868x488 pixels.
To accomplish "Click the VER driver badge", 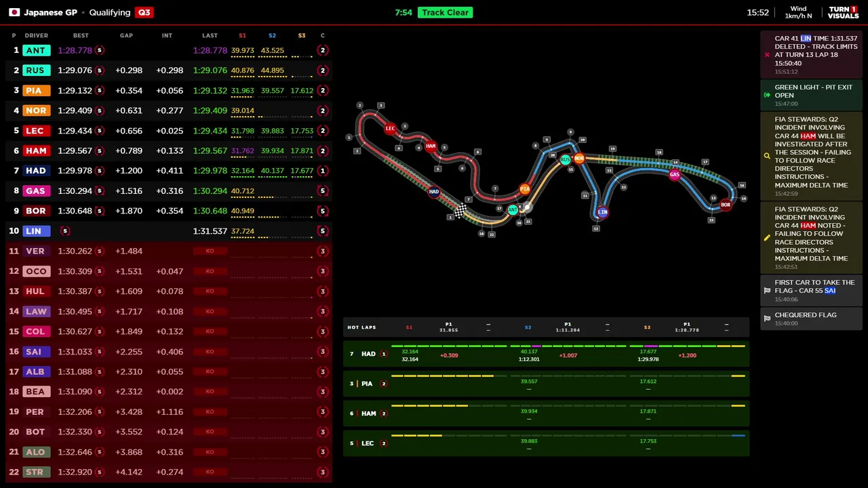I will coord(36,251).
